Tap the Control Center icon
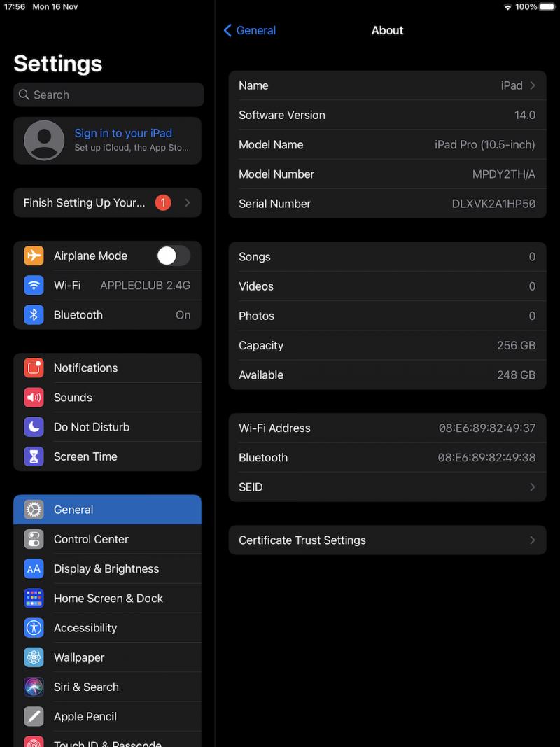The image size is (560, 747). point(34,539)
